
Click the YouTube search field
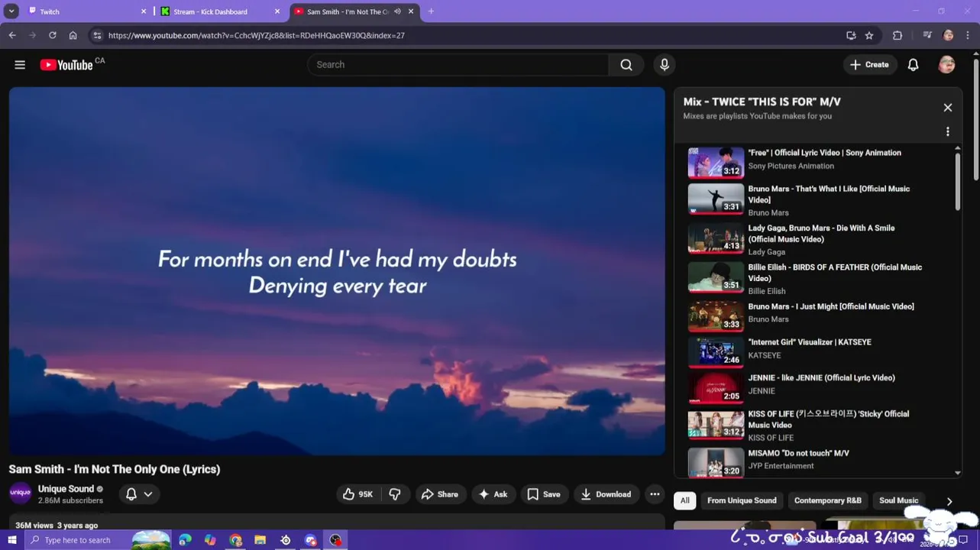458,65
